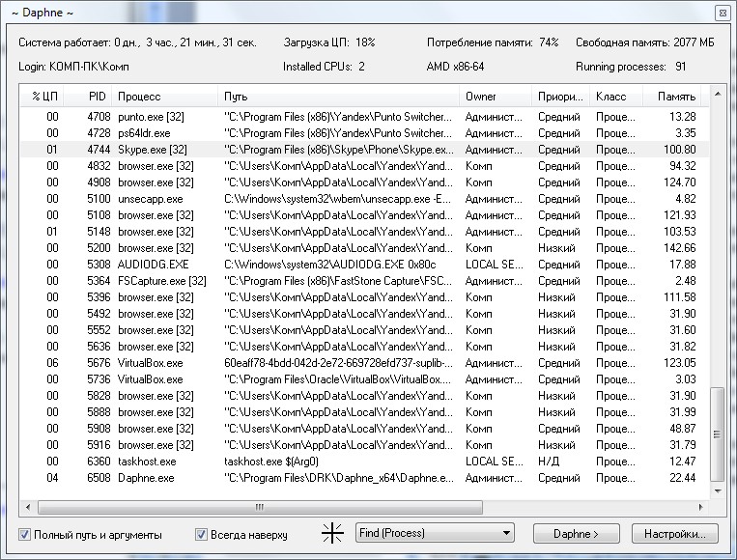737x560 pixels.
Task: Click the crosshair drag-target icon
Action: pyautogui.click(x=332, y=533)
